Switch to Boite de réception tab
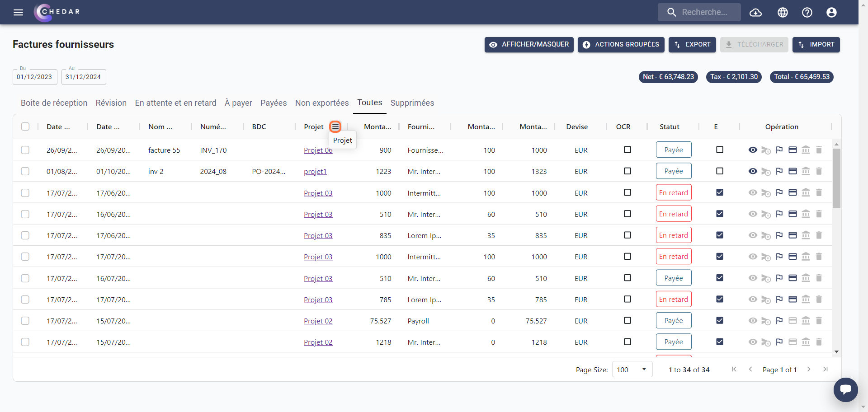Viewport: 868px width, 412px height. (54, 103)
